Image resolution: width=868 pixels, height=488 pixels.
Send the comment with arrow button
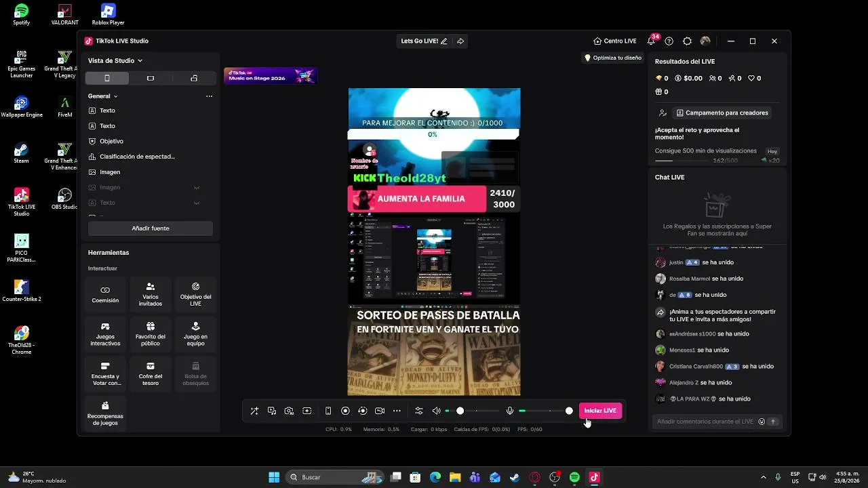[772, 422]
